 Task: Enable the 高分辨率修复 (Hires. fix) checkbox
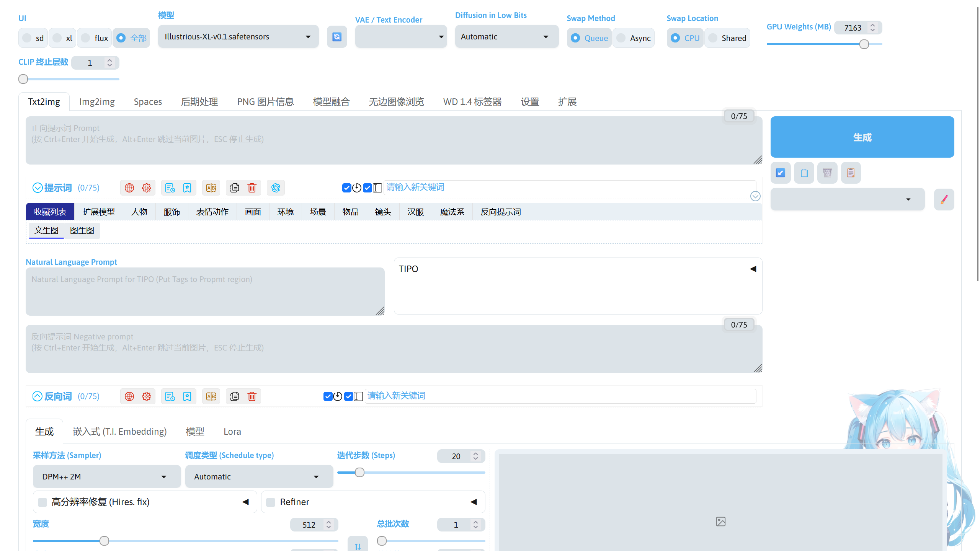pos(43,502)
